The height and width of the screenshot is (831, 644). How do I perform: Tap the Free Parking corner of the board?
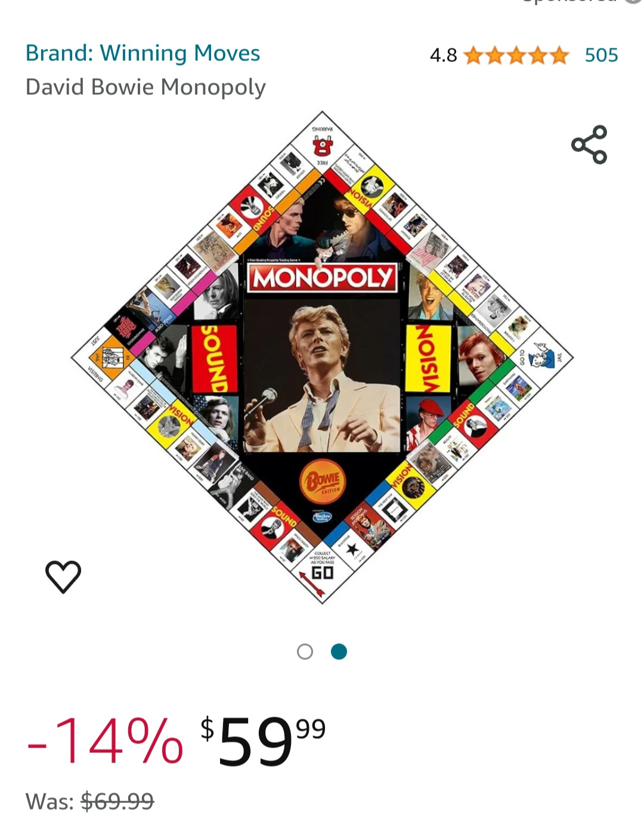pyautogui.click(x=322, y=143)
